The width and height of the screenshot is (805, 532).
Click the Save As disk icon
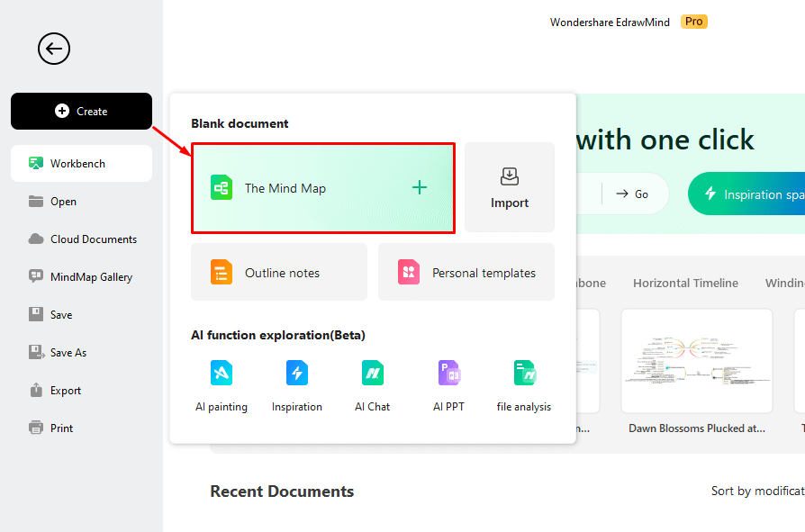[x=36, y=352]
